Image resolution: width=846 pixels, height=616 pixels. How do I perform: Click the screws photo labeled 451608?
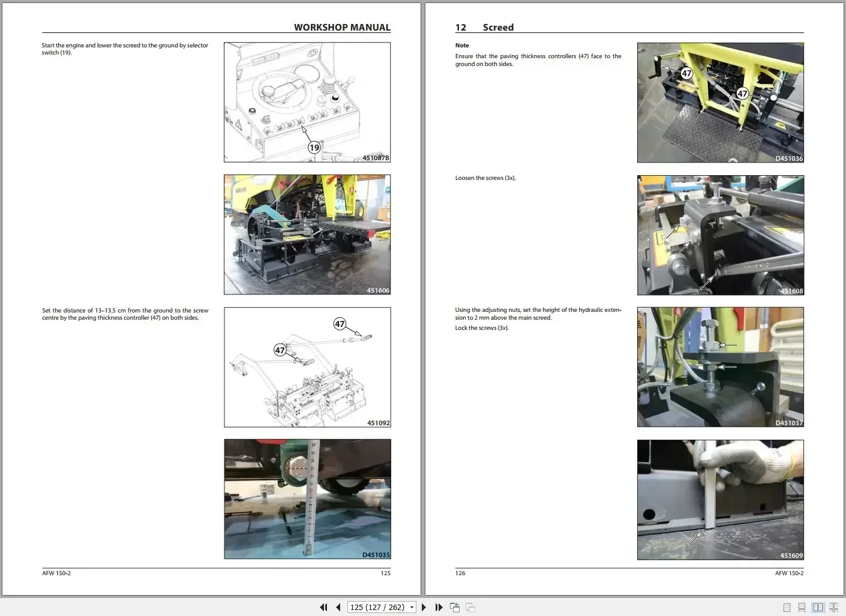(x=720, y=235)
